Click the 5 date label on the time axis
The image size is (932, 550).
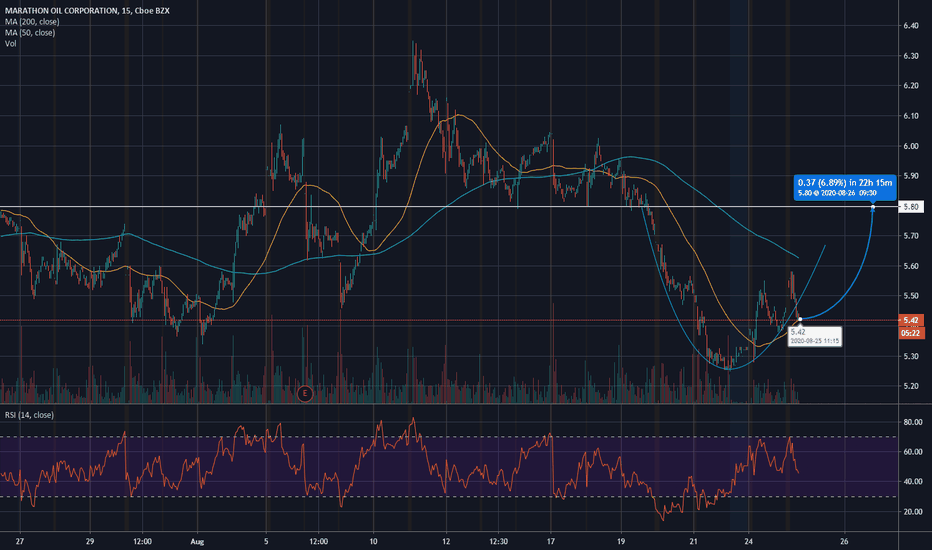pyautogui.click(x=266, y=542)
